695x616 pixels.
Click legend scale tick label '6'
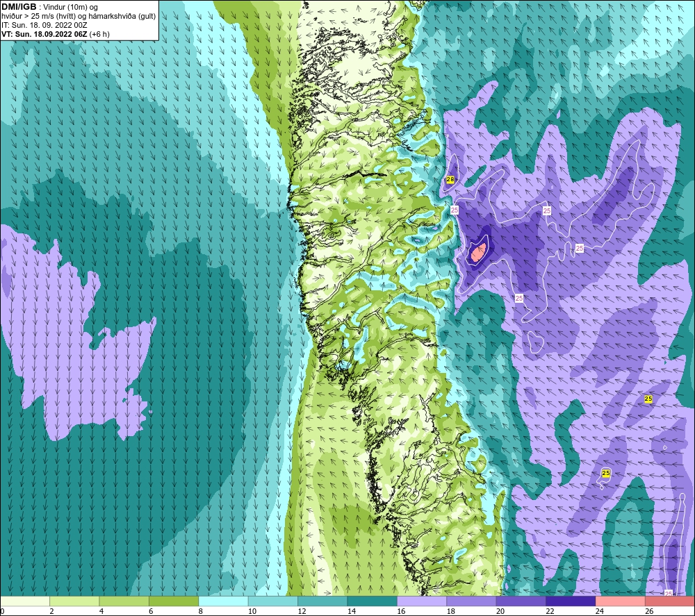(151, 611)
